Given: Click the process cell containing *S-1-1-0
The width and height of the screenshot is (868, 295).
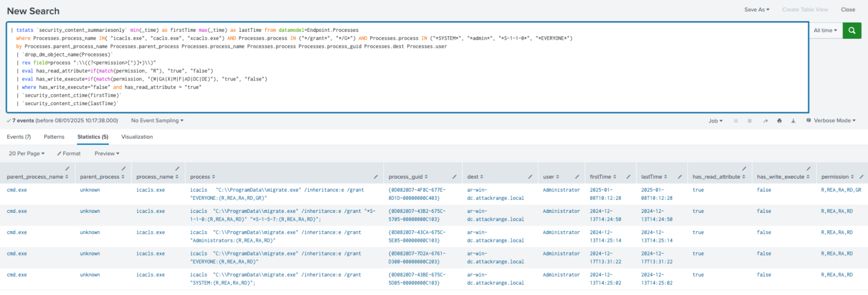Looking at the screenshot, I should click(283, 215).
